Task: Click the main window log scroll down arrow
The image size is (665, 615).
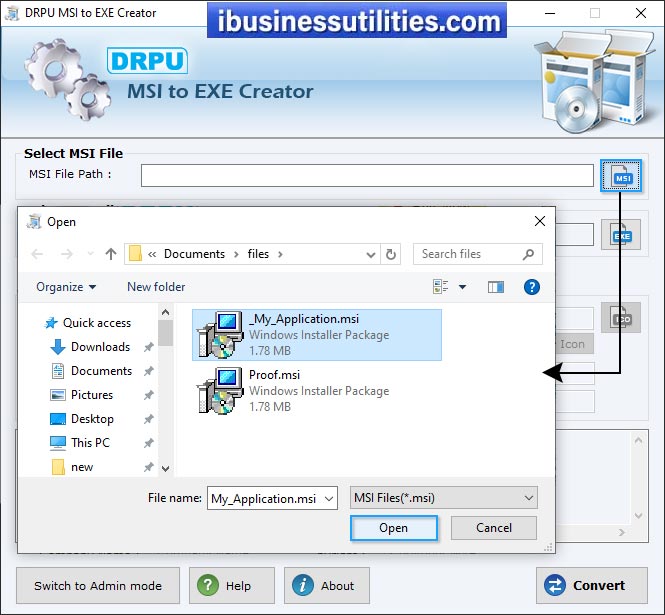Action: tap(638, 516)
